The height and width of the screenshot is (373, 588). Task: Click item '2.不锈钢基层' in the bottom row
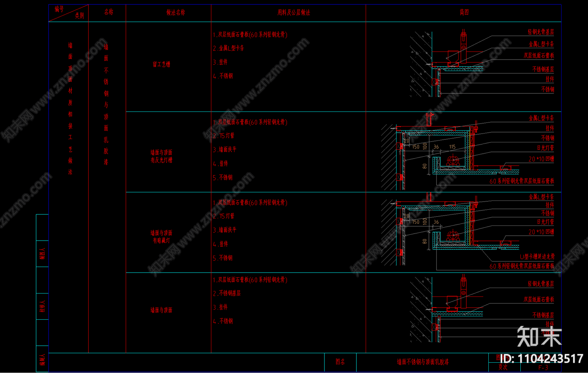(227, 293)
